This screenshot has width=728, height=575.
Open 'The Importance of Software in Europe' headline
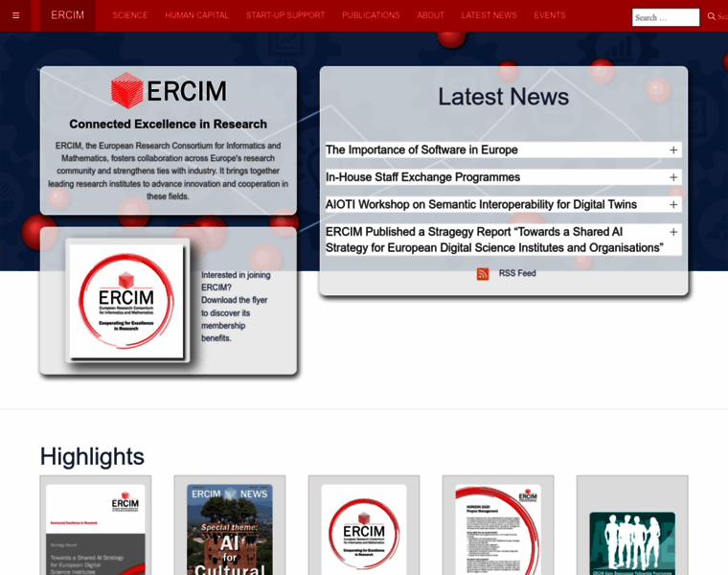tap(421, 150)
